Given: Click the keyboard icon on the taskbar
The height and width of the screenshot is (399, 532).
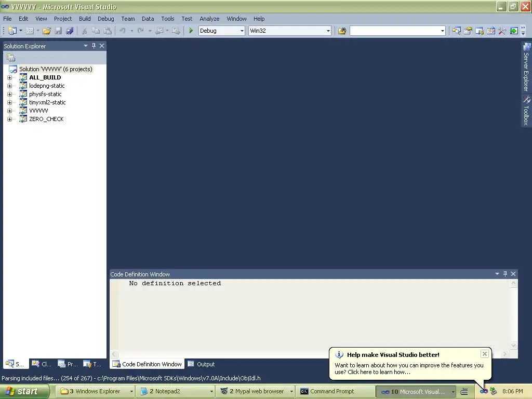Looking at the screenshot, I should click(x=464, y=392).
